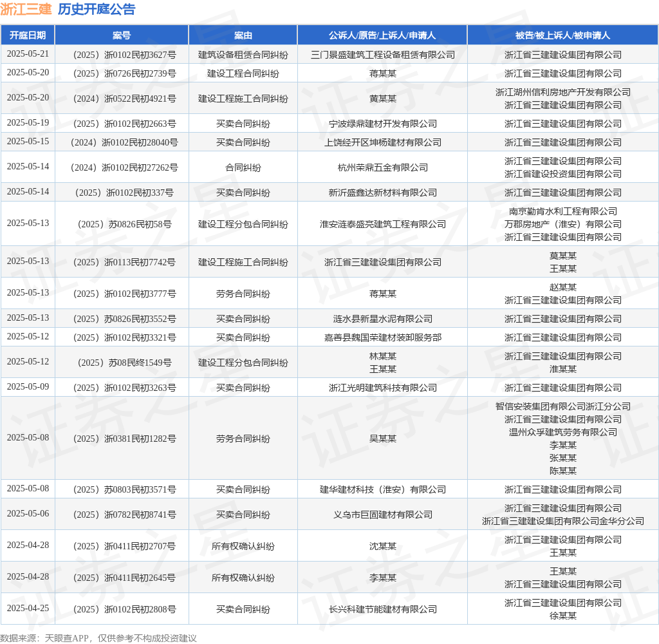Click the date 2025-05-09

28,387
